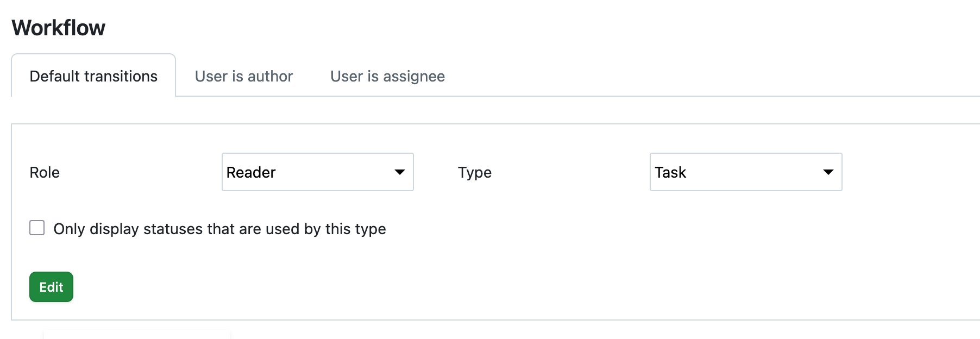Click the Task value in the Type selector
The image size is (980, 339).
(670, 172)
